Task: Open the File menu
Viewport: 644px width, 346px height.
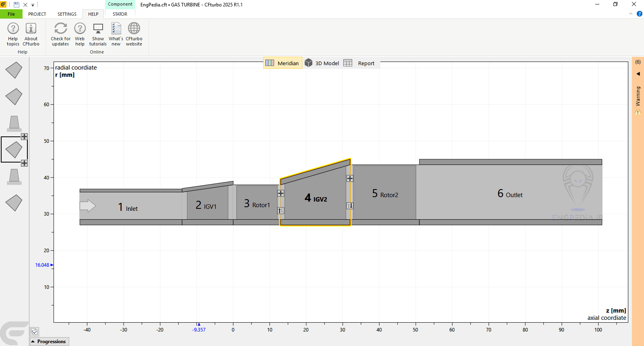Action: [11, 14]
